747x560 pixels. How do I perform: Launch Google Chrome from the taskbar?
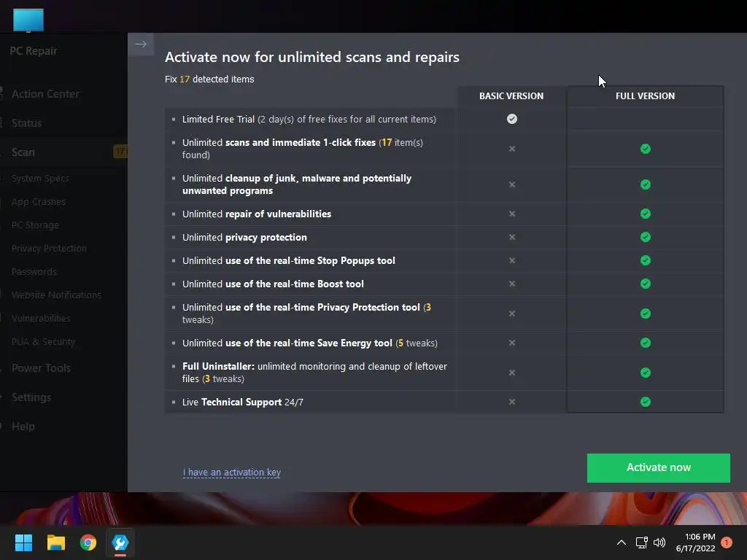click(x=88, y=542)
